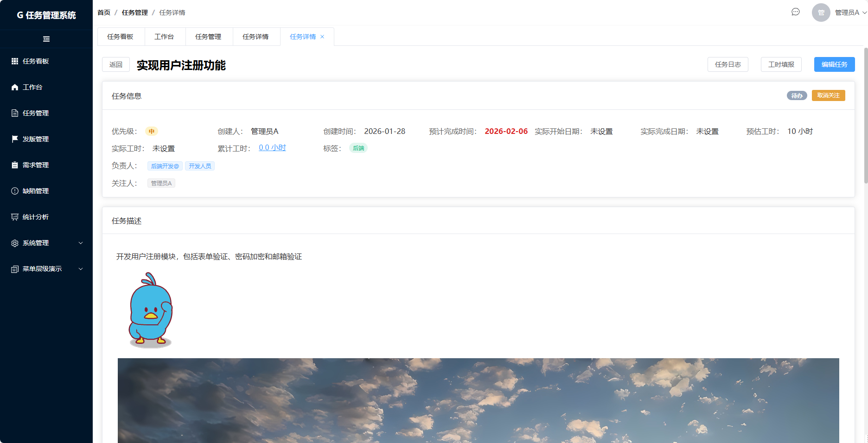This screenshot has width=868, height=443.
Task: Click the 返回 back button
Action: tap(116, 64)
